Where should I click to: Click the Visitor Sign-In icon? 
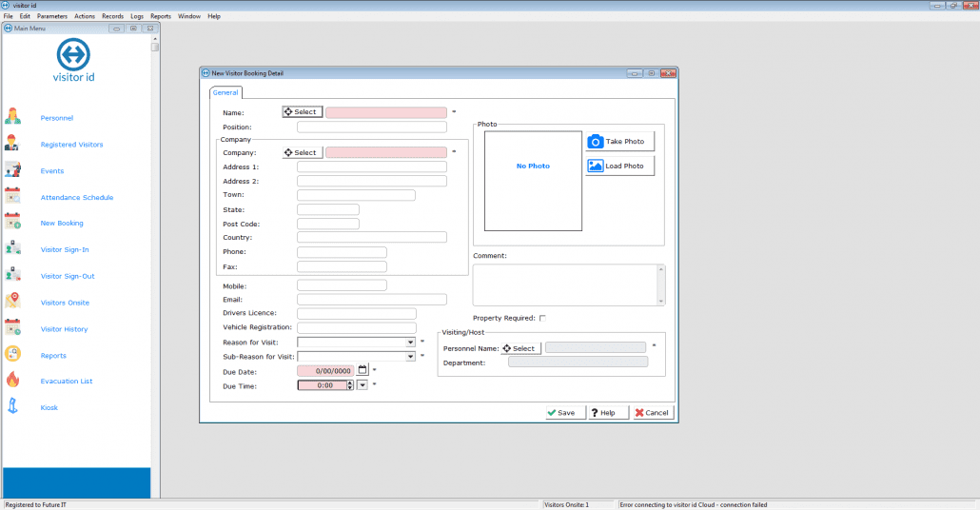coord(13,249)
